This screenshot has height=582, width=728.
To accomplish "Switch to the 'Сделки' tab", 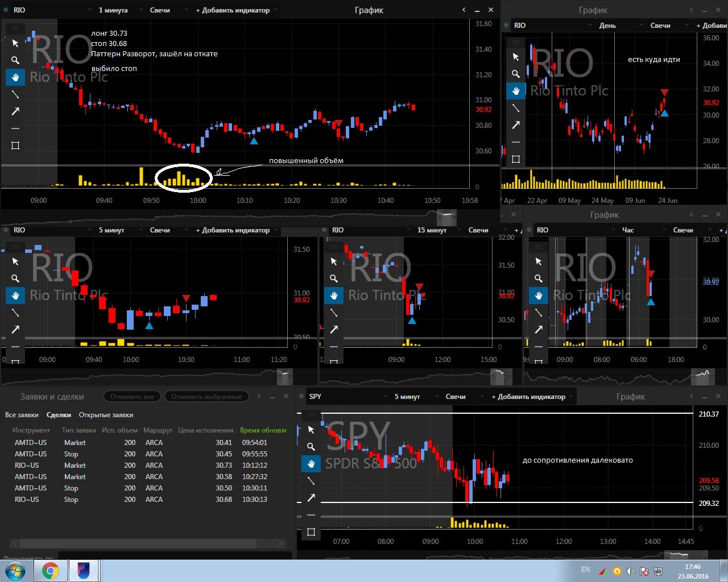I will (x=59, y=415).
